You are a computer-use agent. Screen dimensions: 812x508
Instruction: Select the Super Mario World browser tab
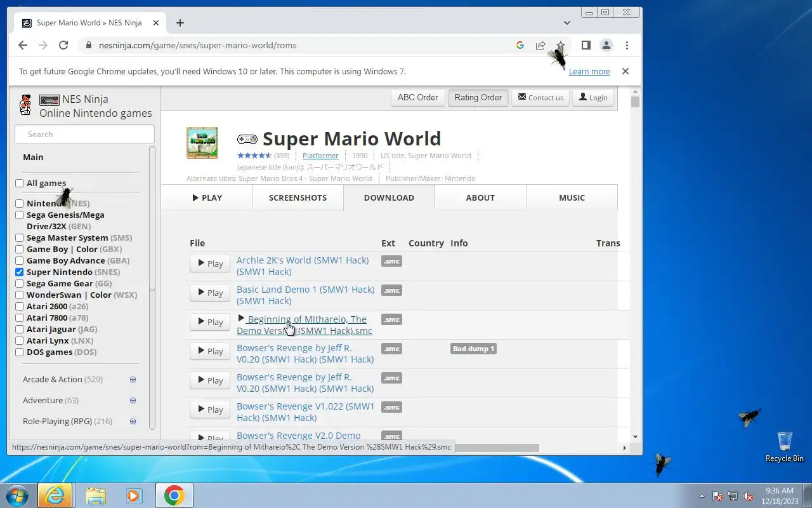pos(89,23)
